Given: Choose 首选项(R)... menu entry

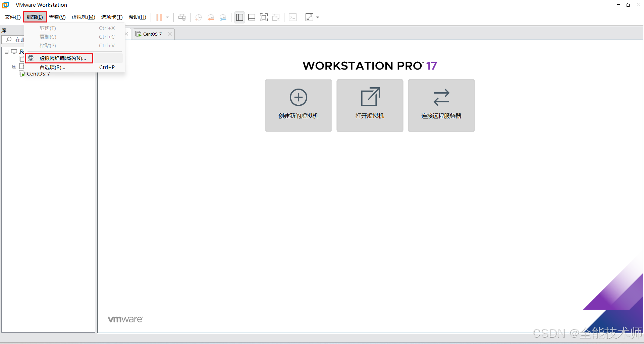Looking at the screenshot, I should 74,67.
